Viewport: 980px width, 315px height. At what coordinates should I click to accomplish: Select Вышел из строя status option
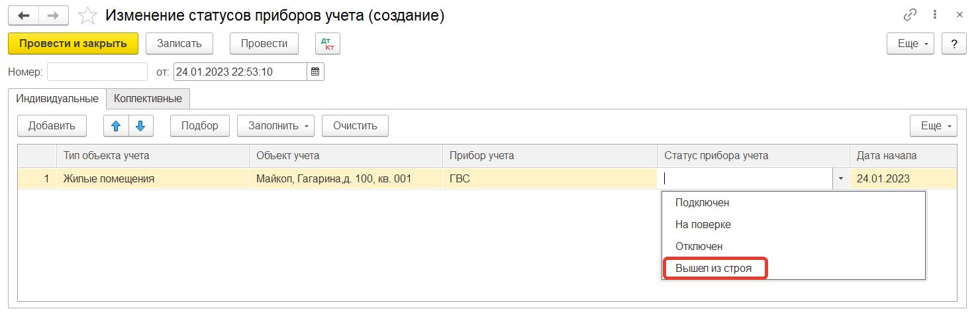pyautogui.click(x=714, y=268)
